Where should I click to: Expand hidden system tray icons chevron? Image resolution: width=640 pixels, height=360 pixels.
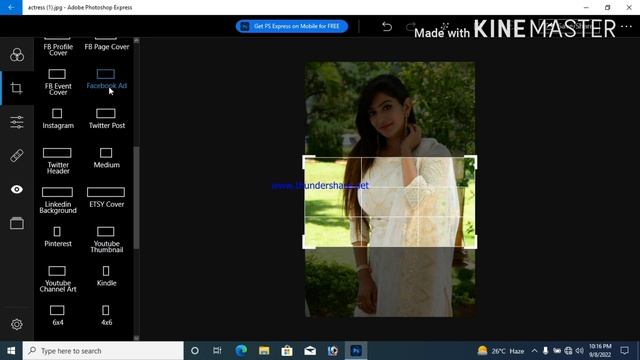(x=534, y=351)
